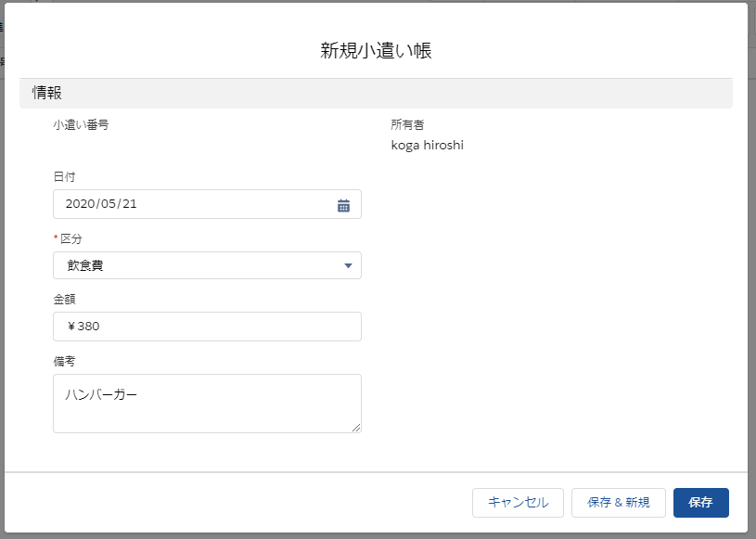
Task: Click the 新規小遣い帳 dialog title
Action: coord(376,51)
